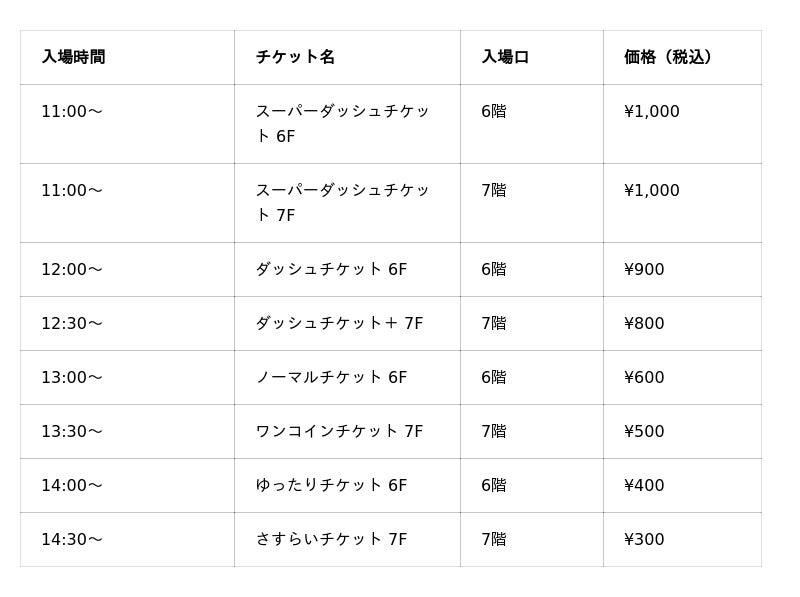Select the ¥600 price cell
800x597 pixels.
point(644,377)
